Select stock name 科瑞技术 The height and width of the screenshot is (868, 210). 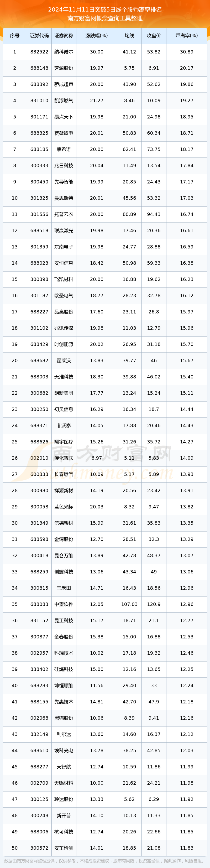pos(64,653)
